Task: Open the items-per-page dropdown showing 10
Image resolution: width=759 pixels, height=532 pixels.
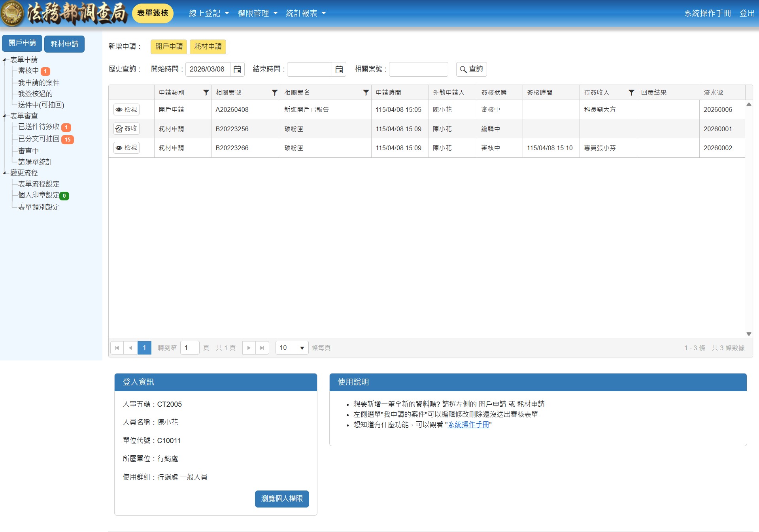Action: (291, 348)
